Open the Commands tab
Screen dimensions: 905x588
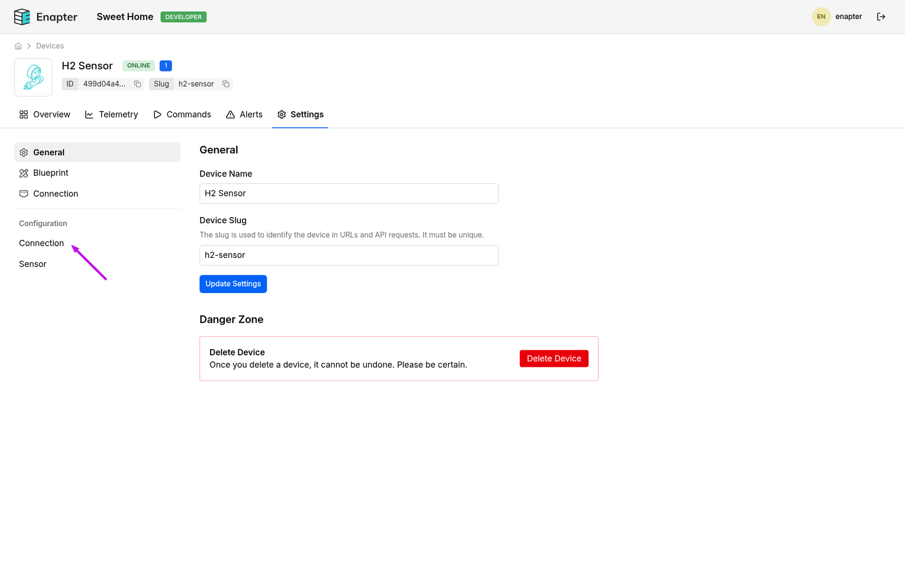pyautogui.click(x=182, y=115)
